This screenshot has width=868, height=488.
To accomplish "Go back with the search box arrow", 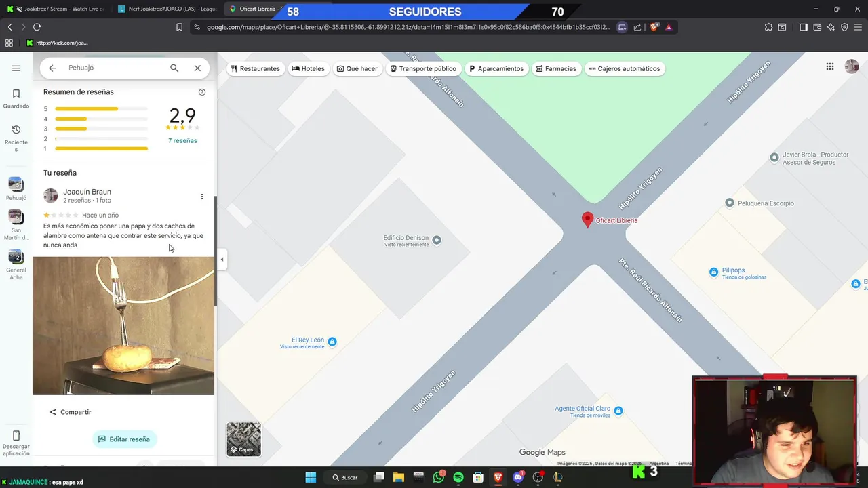I will (x=52, y=68).
